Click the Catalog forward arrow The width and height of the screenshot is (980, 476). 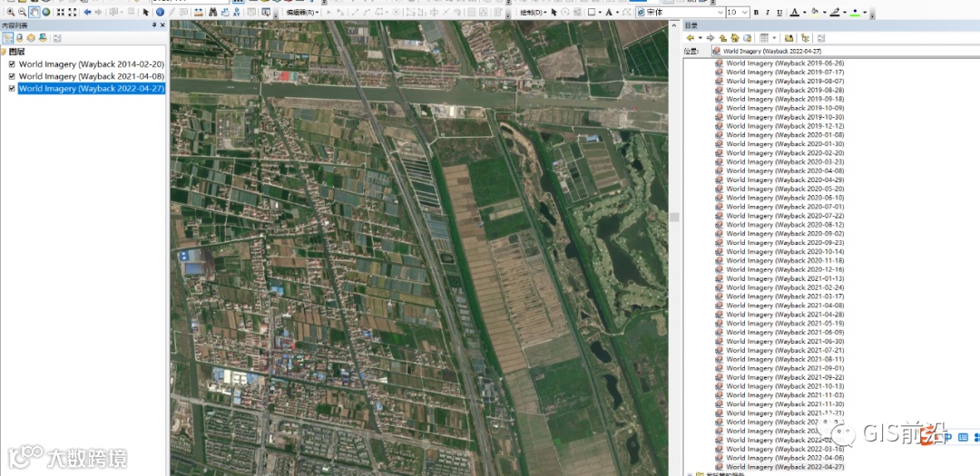710,38
